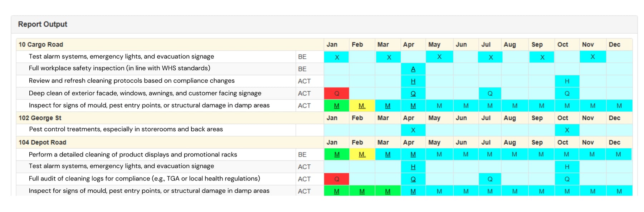
Task: Open green January M link for 10 Cargo Road mould inspection
Action: tap(337, 106)
